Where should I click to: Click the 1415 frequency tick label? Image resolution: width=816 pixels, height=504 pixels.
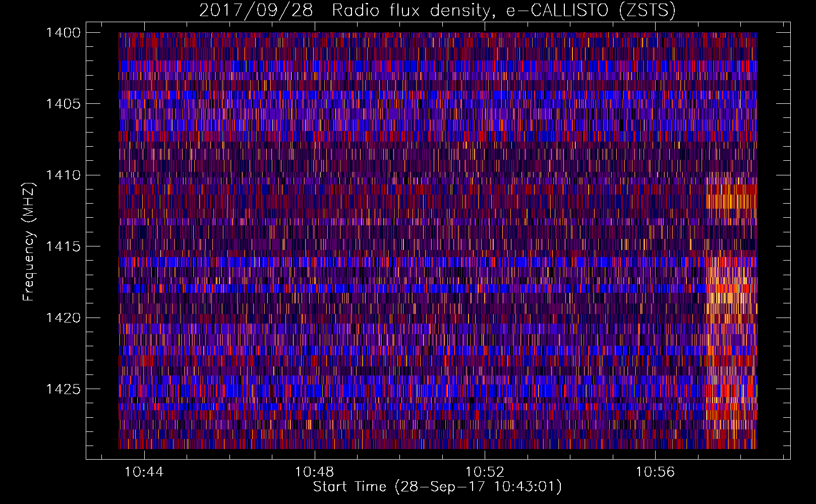(63, 246)
